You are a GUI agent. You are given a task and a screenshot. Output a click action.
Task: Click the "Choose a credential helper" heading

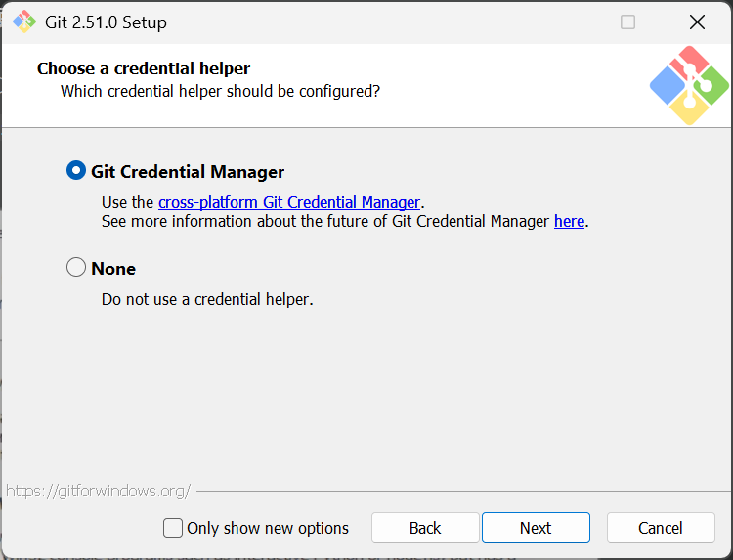[144, 68]
